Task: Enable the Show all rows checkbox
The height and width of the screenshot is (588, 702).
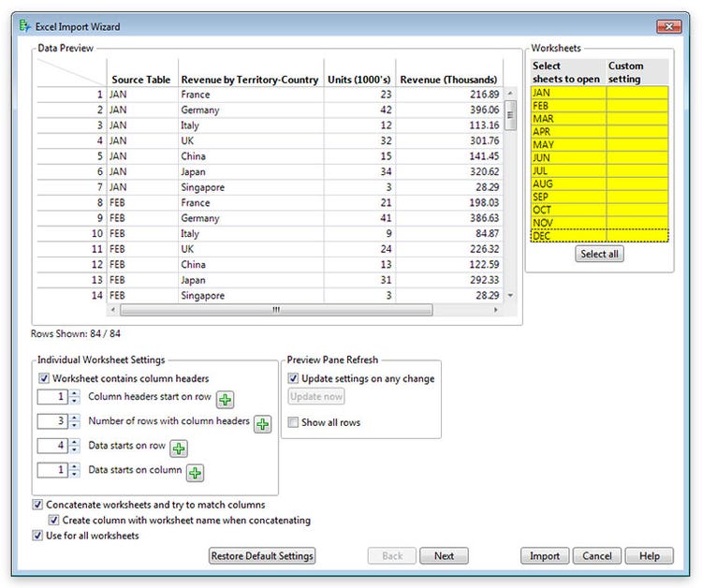Action: point(293,422)
